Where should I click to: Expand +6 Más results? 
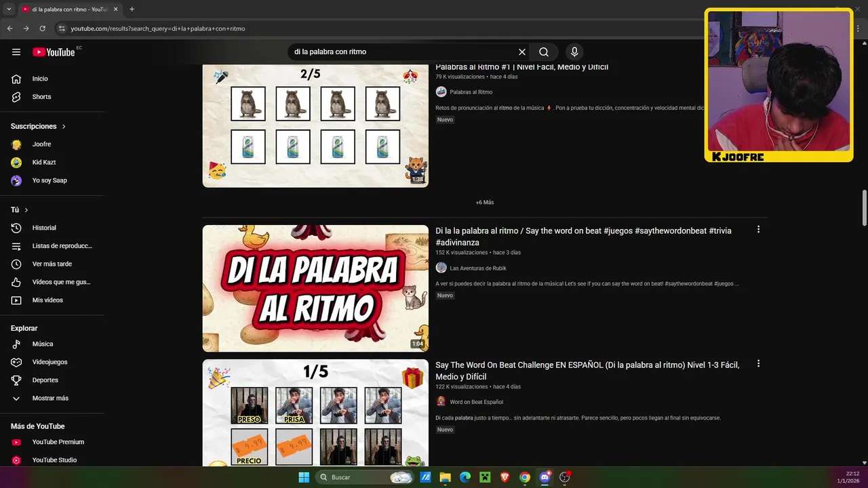click(485, 202)
